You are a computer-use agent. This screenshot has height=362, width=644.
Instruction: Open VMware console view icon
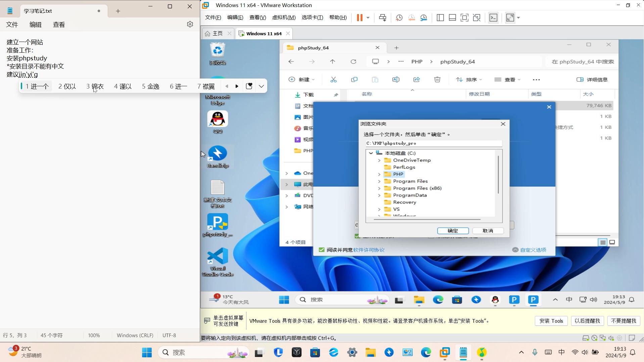pyautogui.click(x=493, y=17)
